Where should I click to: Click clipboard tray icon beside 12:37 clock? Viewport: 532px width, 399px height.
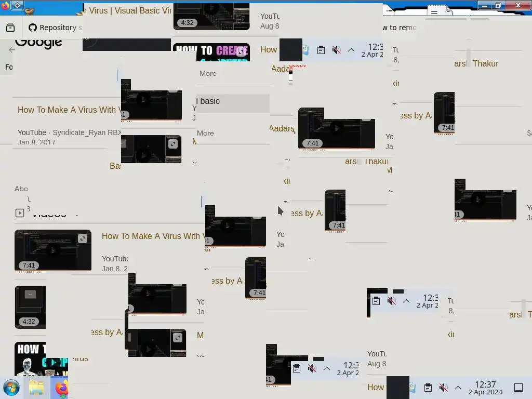coord(428,388)
